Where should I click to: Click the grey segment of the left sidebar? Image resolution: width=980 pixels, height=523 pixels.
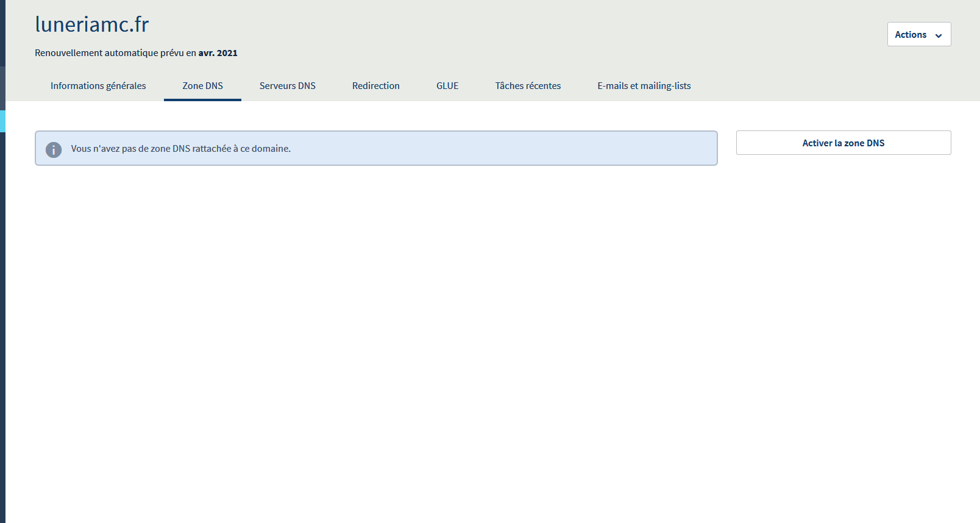tap(2, 88)
